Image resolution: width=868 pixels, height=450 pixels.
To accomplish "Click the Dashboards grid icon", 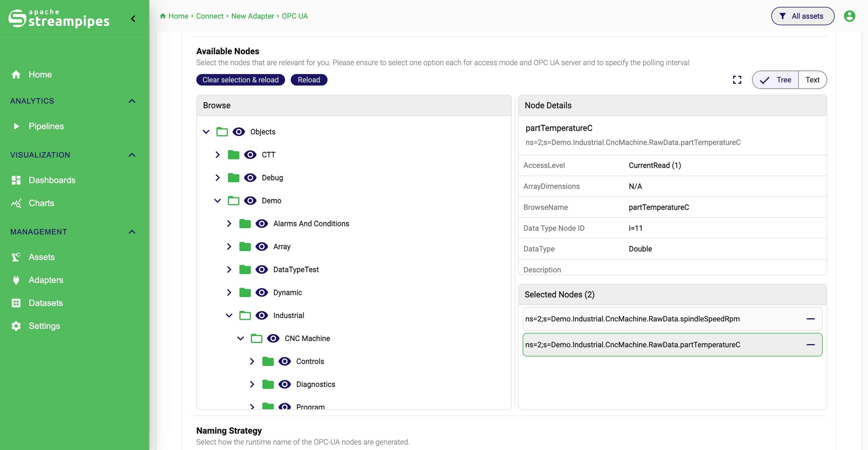I will pos(16,180).
